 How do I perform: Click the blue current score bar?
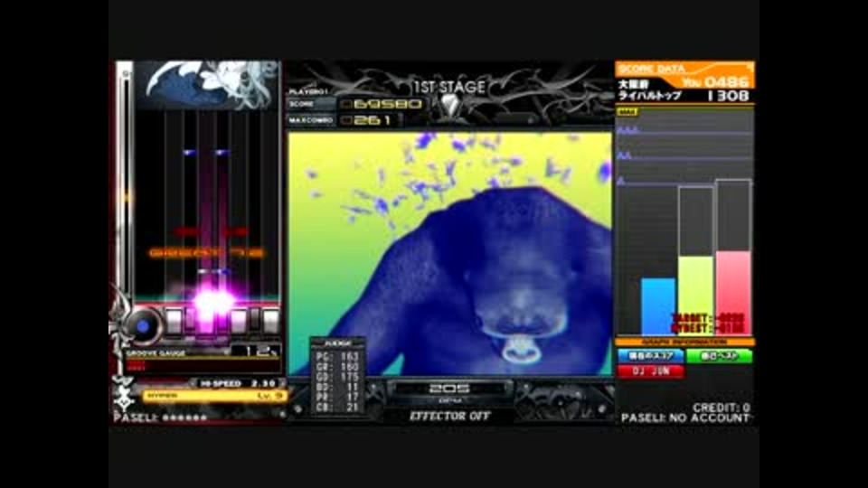pos(657,306)
